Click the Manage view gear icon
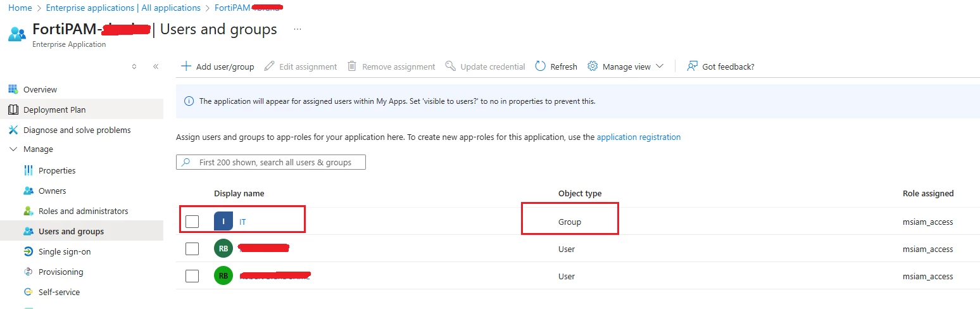Screen dimensions: 980x309 click(x=593, y=66)
